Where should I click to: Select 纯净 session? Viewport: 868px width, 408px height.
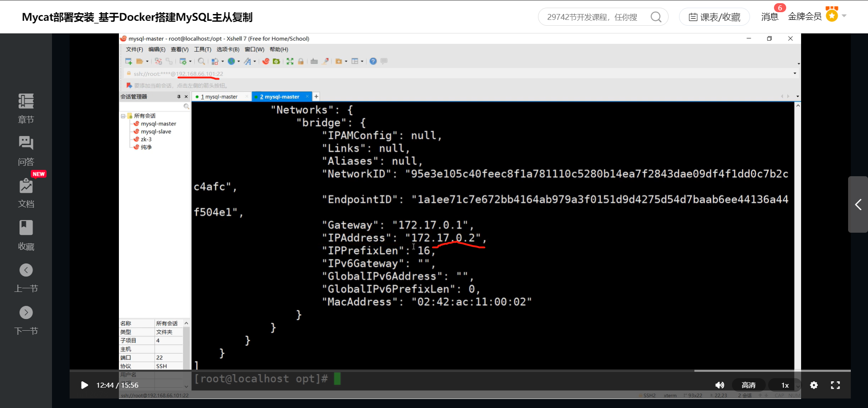(146, 147)
